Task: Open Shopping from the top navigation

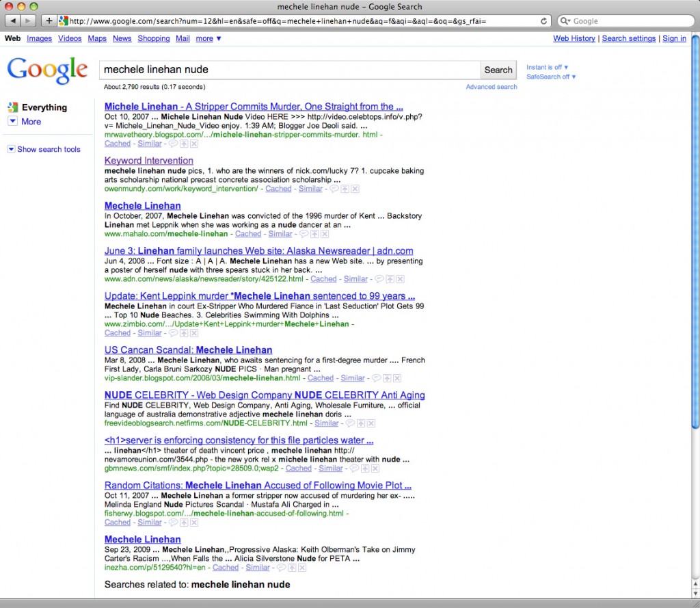Action: [154, 38]
